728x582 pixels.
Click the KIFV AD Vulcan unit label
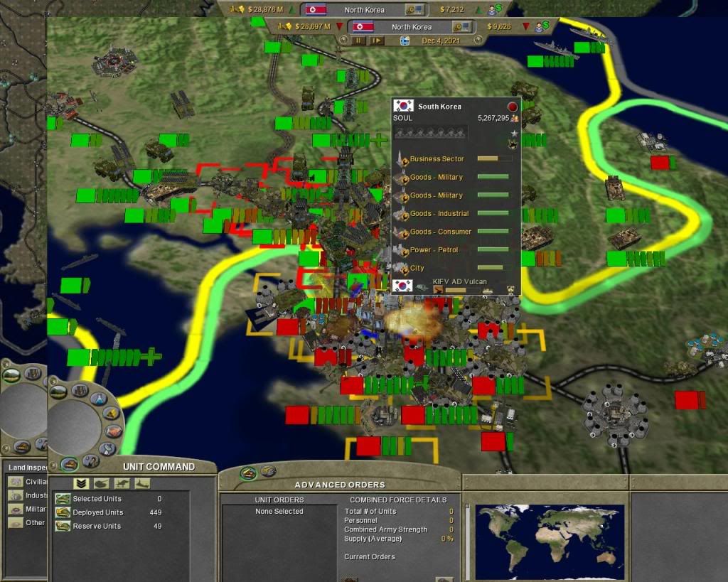[x=460, y=281]
